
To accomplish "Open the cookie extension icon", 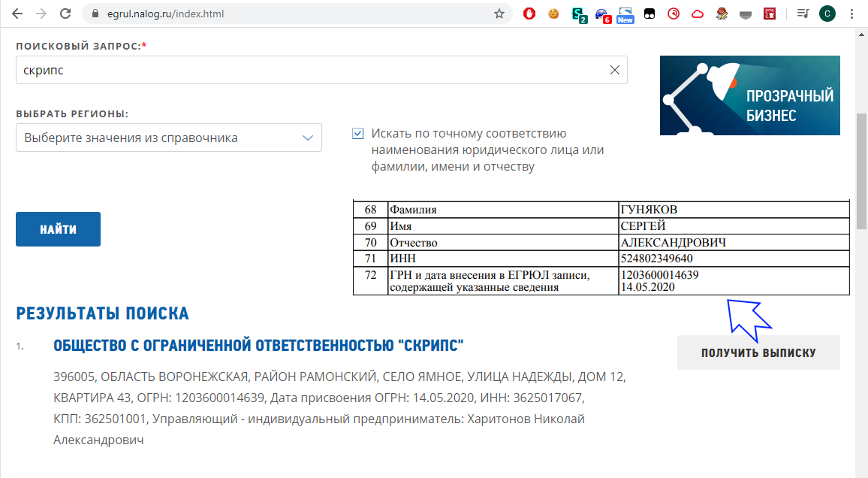I will (553, 14).
